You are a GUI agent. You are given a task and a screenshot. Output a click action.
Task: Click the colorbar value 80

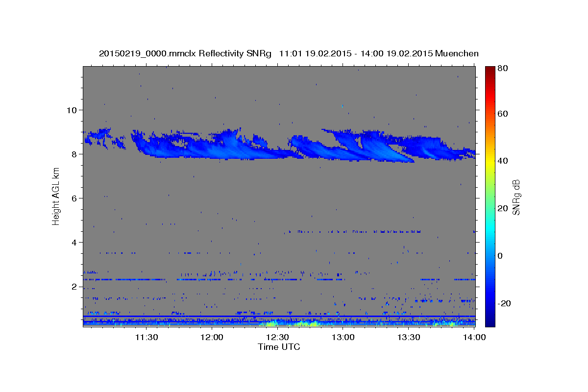coord(502,69)
